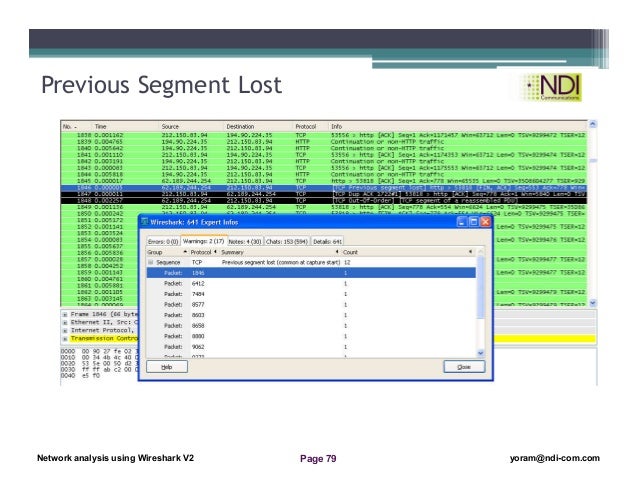Screen dimensions: 638x493
Task: Expand the Ethernet II details row
Action: (x=65, y=323)
